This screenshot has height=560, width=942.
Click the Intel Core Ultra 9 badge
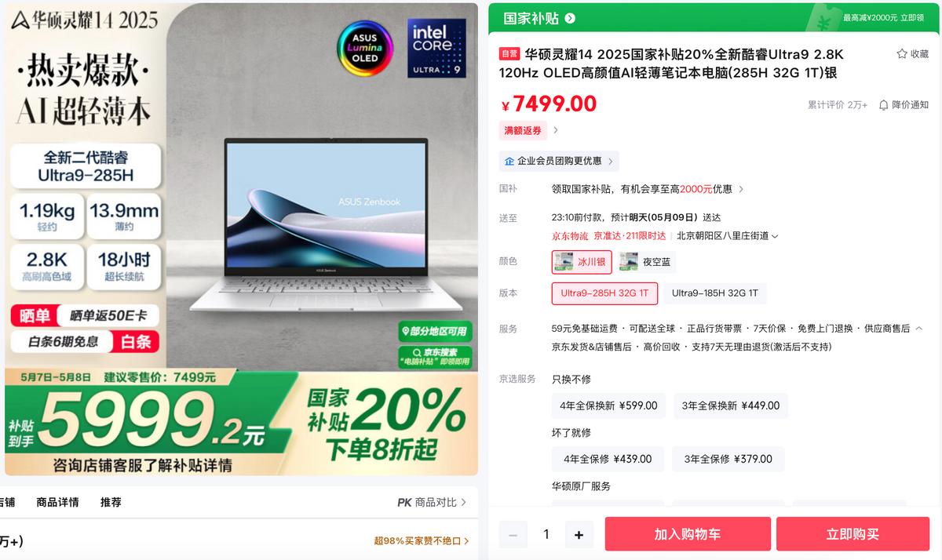tap(436, 48)
